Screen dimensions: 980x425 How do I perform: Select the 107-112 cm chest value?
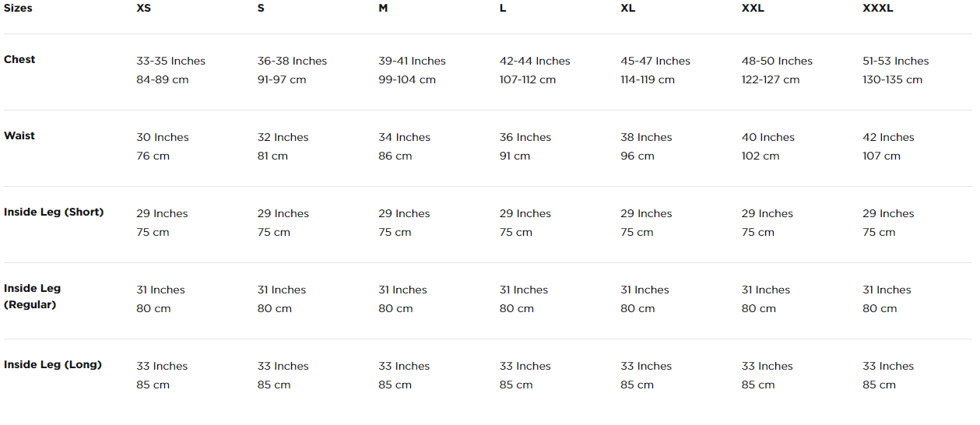pyautogui.click(x=528, y=79)
